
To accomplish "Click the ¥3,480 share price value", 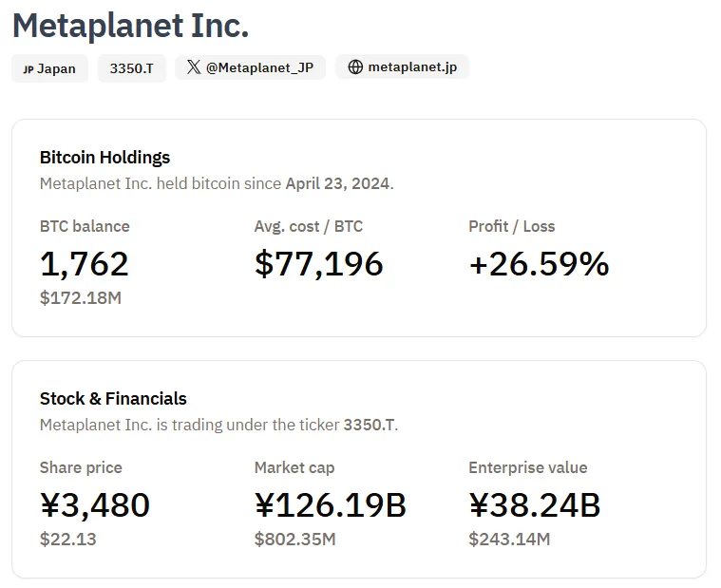I will 95,504.
